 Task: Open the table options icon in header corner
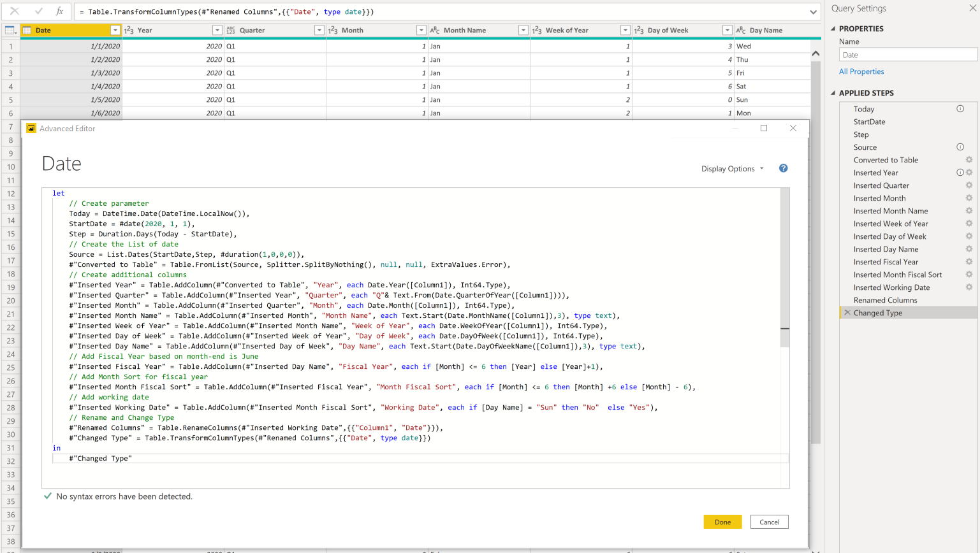(x=10, y=30)
